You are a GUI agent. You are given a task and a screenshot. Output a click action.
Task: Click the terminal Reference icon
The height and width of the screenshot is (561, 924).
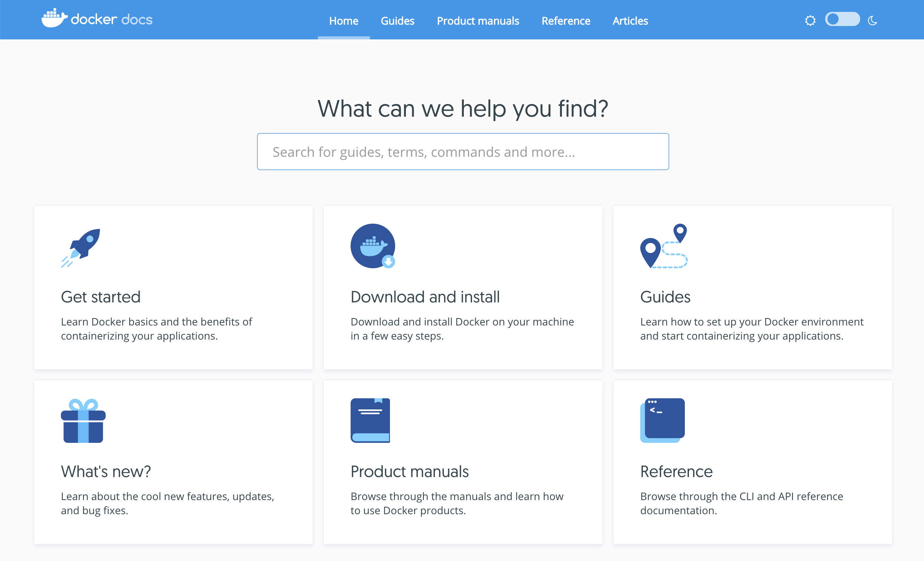pyautogui.click(x=662, y=420)
